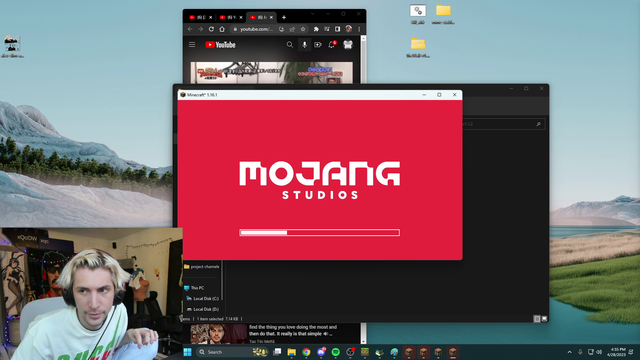Open Chrome from the taskbar
Viewport: 640px width, 360px height.
click(306, 352)
